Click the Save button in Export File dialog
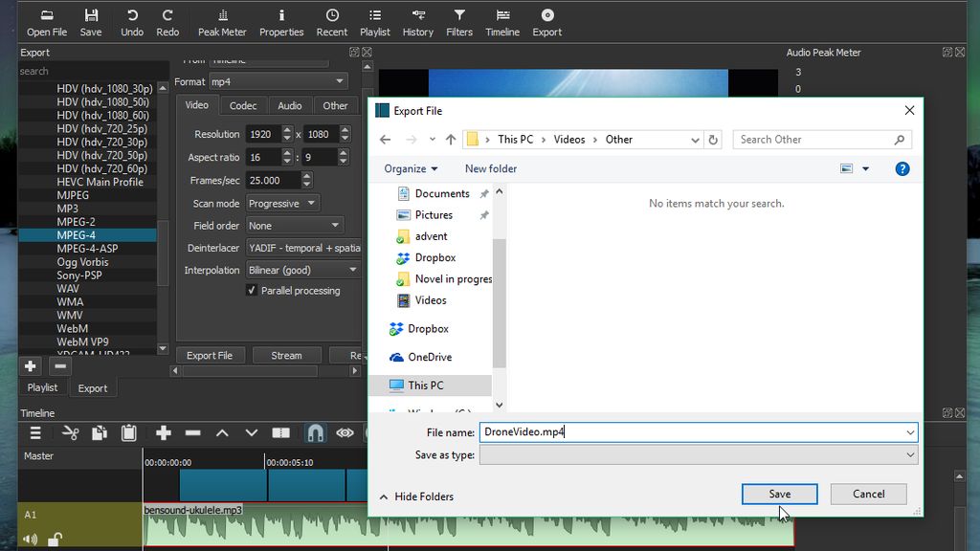 (779, 494)
